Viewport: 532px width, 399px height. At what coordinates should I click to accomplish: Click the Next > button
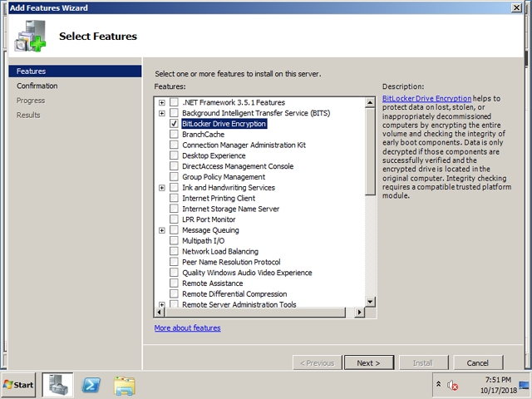tap(369, 362)
